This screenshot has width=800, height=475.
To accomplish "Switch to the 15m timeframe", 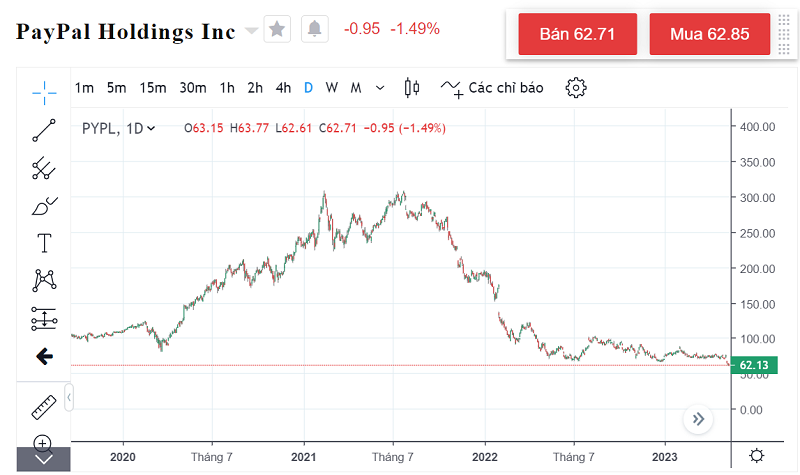I will (x=153, y=87).
